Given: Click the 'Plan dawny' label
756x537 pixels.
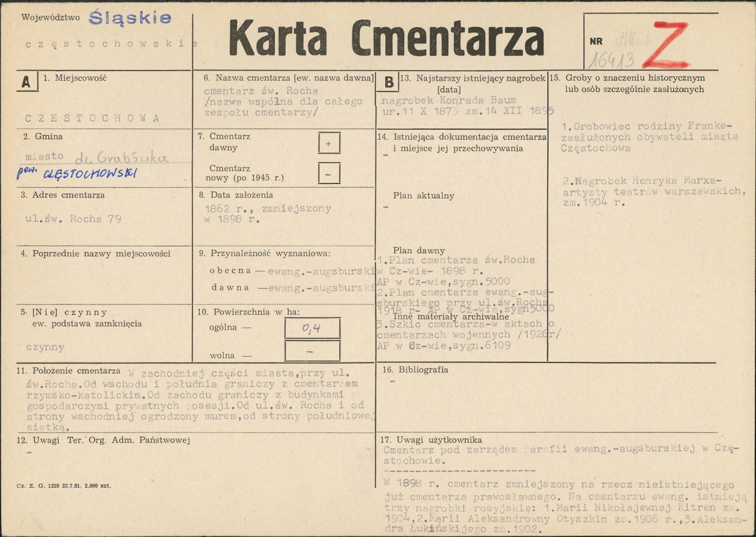Looking at the screenshot, I should [x=419, y=251].
